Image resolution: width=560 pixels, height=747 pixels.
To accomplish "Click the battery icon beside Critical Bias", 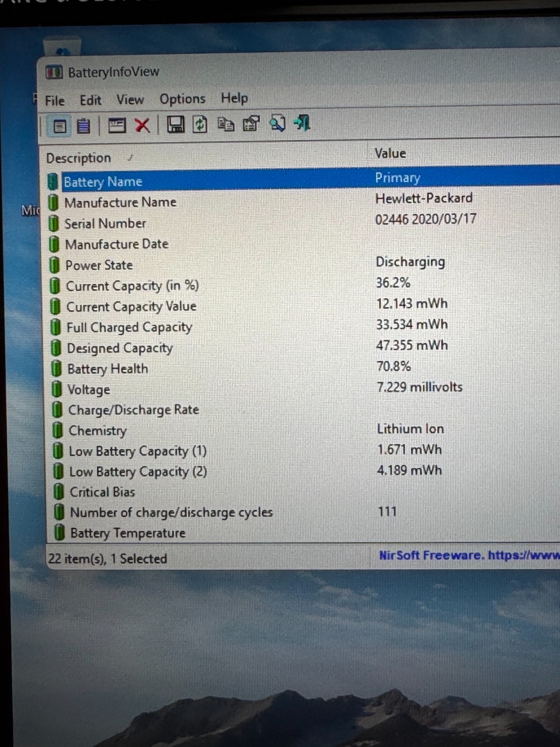I will tap(59, 492).
